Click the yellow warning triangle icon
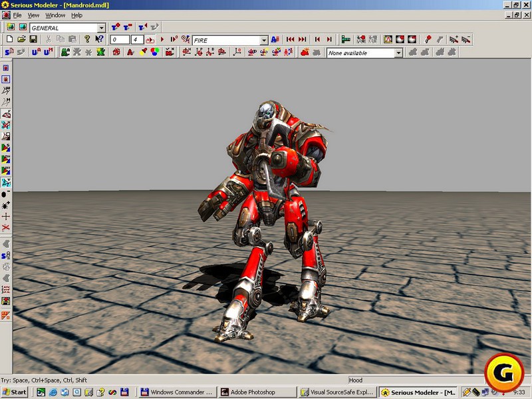The width and height of the screenshot is (532, 399). click(x=388, y=40)
